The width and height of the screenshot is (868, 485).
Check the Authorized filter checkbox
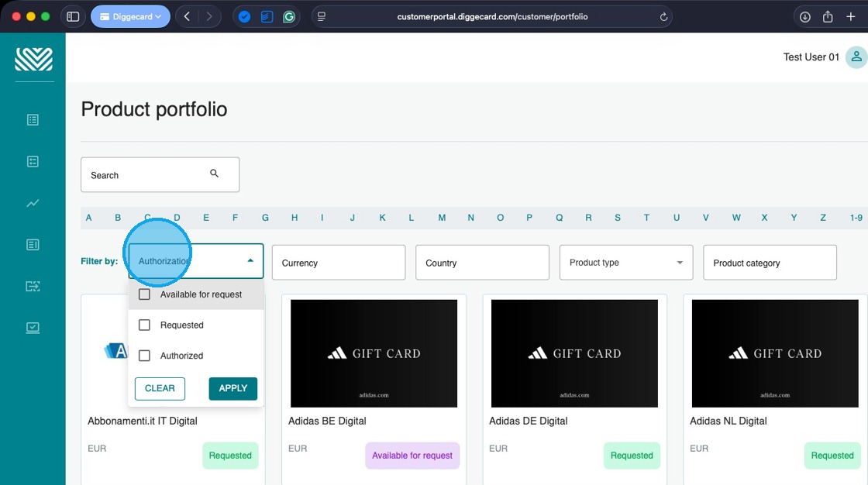coord(144,356)
